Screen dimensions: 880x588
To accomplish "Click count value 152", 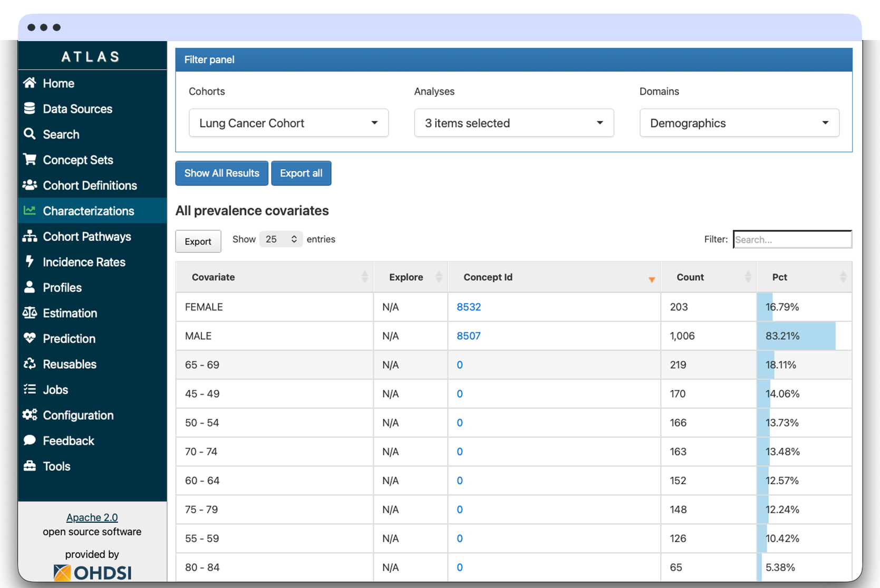I will point(678,481).
